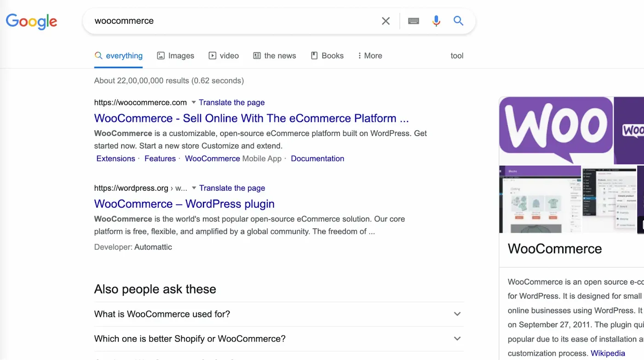The image size is (644, 360).
Task: Expand 'What is WooCommerce used for?' question
Action: tap(279, 314)
